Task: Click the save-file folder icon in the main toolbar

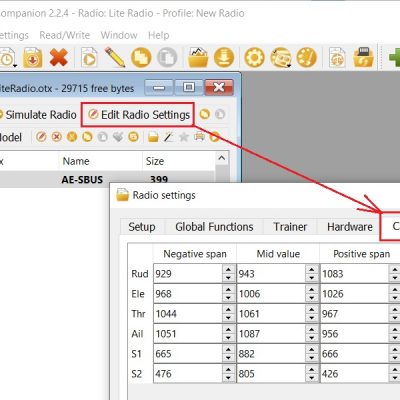Action: coord(32,57)
